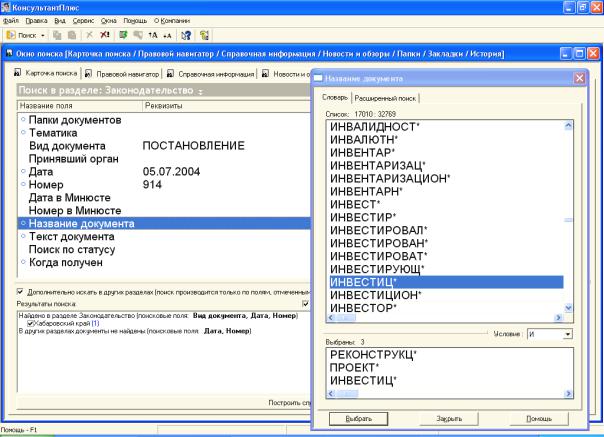Click the КонсультантПлюс title bar app icon

(x=6, y=7)
